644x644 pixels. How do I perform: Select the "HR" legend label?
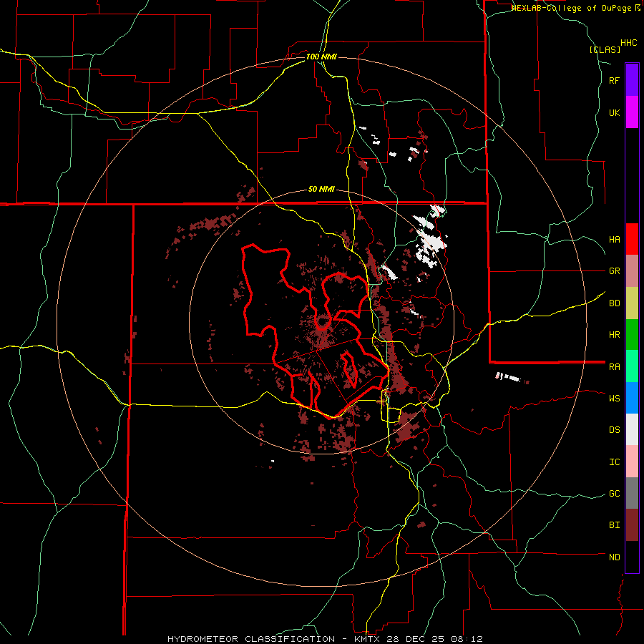coord(614,335)
